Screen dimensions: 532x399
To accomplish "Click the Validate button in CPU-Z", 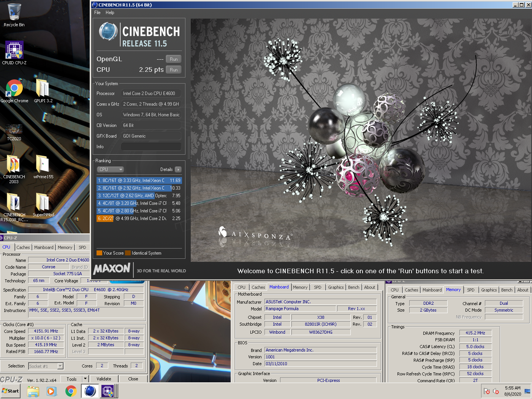I will (104, 379).
